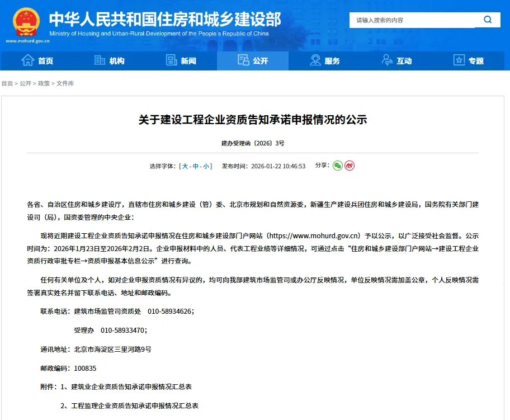Viewport: 510px width, 420px height.
Task: Click postal code 100835
Action: click(85, 369)
